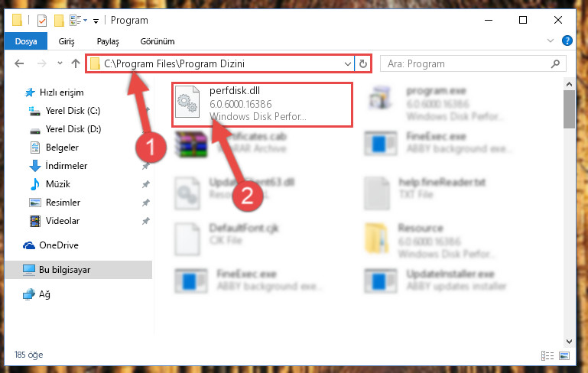588x373 pixels.
Task: Open the help question mark icon
Action: [567, 41]
